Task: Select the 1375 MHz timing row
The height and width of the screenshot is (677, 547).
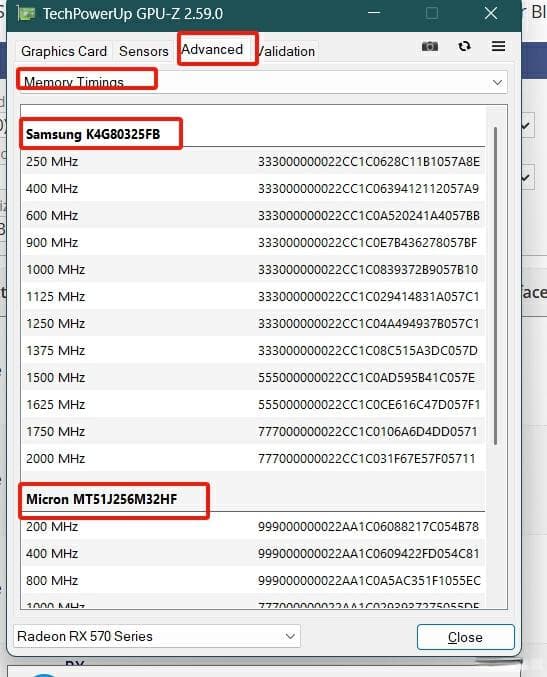Action: coord(253,351)
